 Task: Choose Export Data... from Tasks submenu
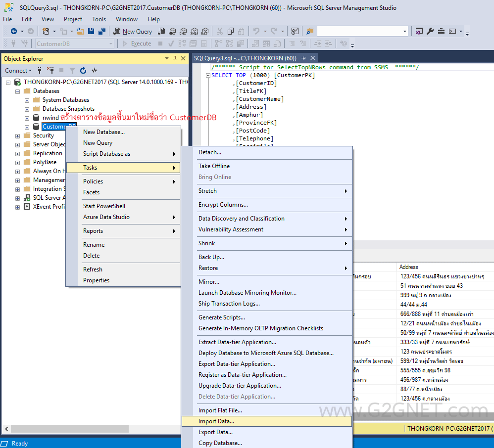266,432
